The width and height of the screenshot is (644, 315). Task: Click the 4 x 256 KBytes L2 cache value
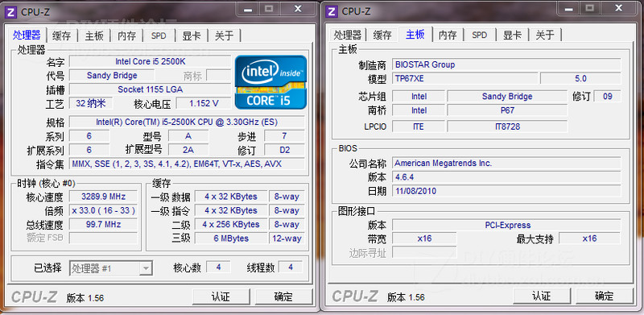click(x=231, y=225)
